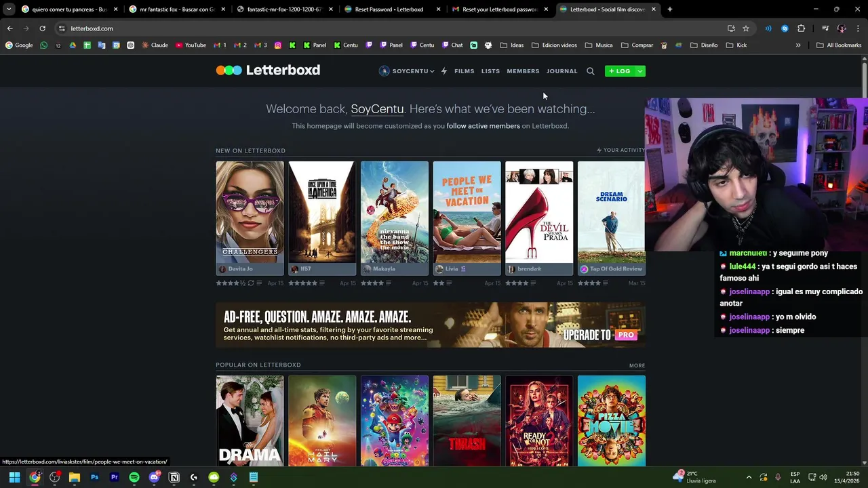Expand the arrow next to LOG button

coord(640,71)
